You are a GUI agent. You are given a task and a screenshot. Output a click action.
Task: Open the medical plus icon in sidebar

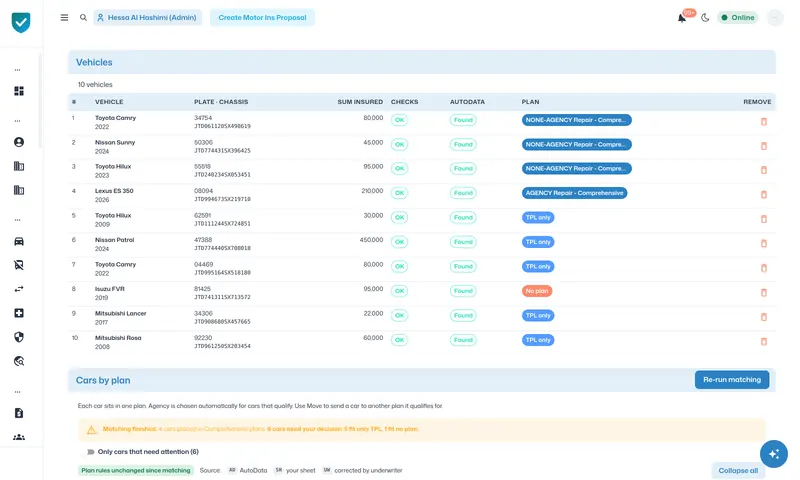[19, 313]
